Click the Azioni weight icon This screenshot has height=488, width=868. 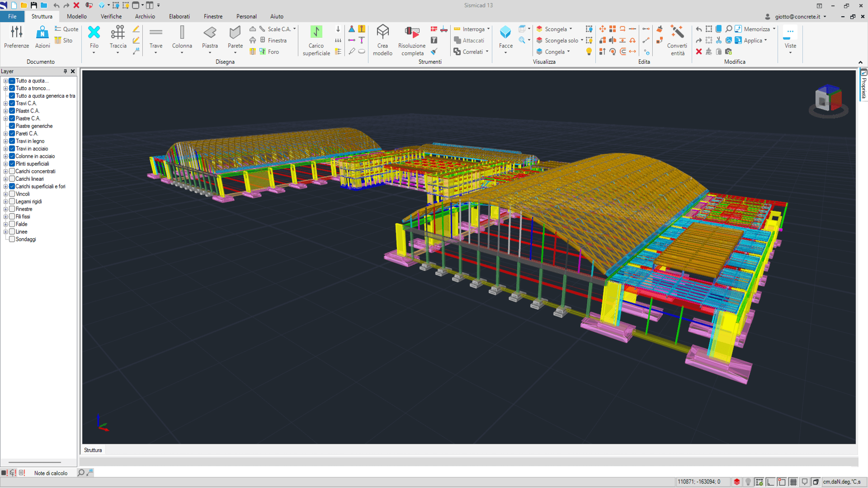tap(42, 33)
